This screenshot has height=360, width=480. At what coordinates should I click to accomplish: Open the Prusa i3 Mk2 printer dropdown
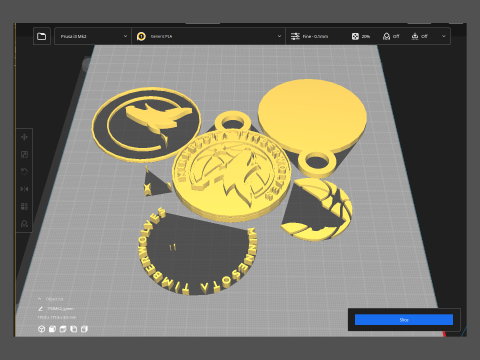click(93, 36)
